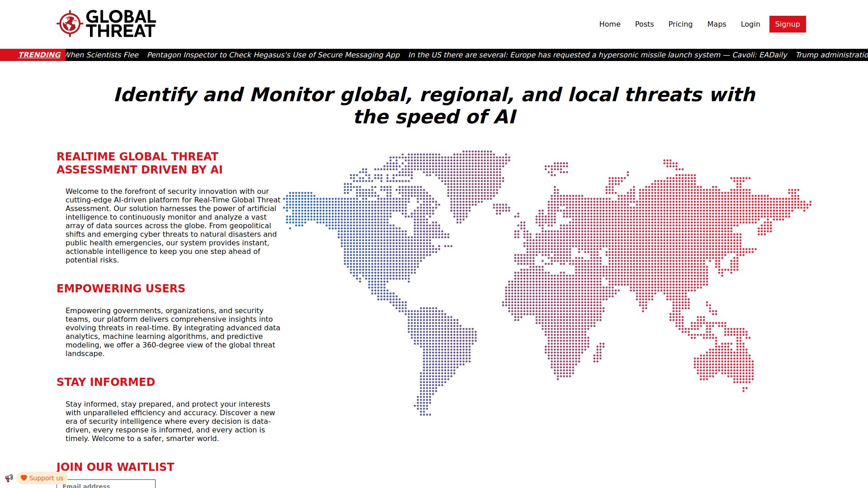Image resolution: width=868 pixels, height=488 pixels.
Task: Focus the Email address waitlist field
Action: [106, 485]
